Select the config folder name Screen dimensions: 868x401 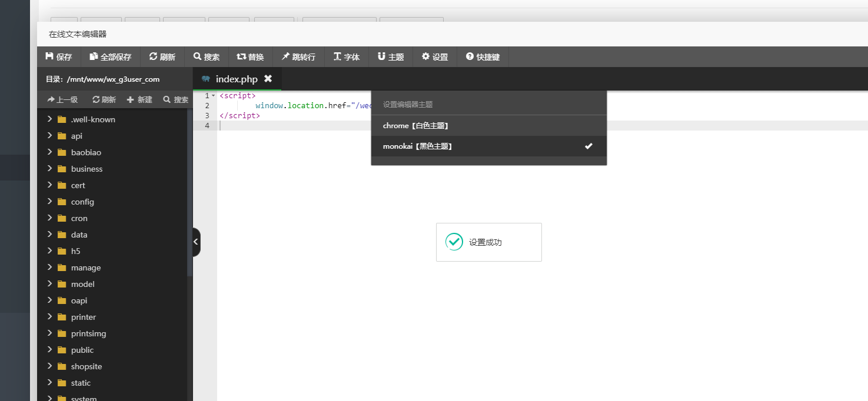[82, 202]
